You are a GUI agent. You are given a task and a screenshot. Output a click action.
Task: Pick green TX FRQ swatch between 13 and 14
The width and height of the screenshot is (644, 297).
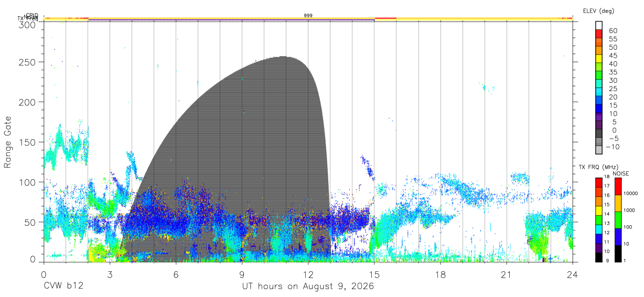click(599, 220)
